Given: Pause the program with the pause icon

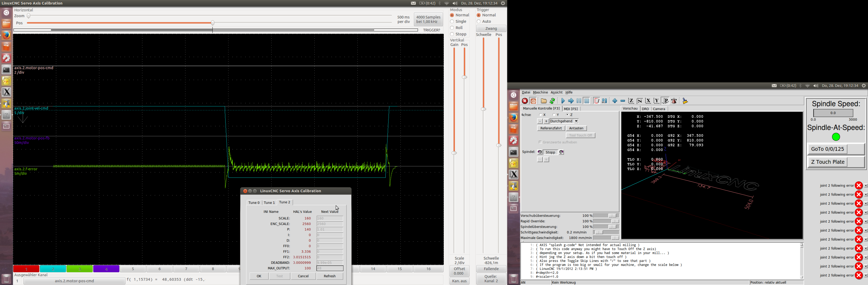Looking at the screenshot, I should pyautogui.click(x=579, y=101).
